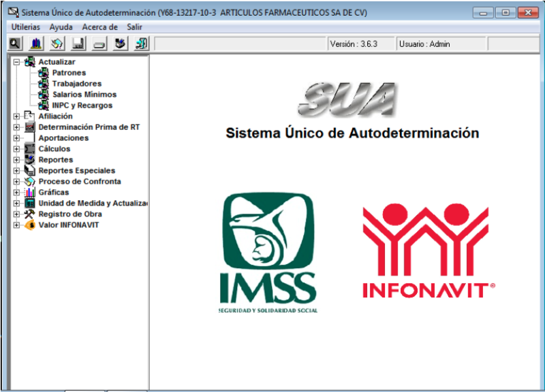The image size is (545, 392).
Task: Expand the Afiliación node
Action: pos(16,116)
